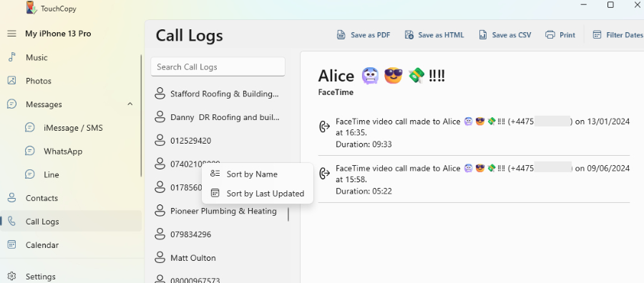Image resolution: width=644 pixels, height=283 pixels.
Task: Click the WhatsApp bubble icon
Action: coord(29,151)
